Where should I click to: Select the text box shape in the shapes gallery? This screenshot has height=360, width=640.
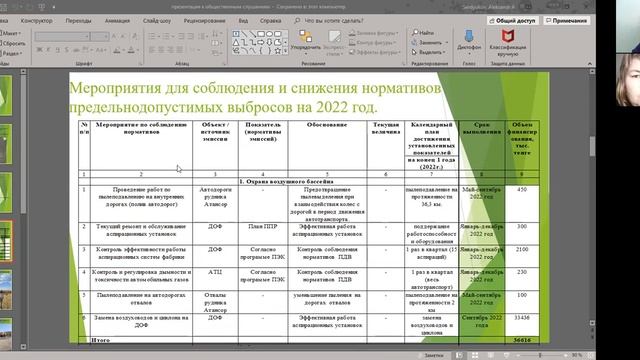click(236, 34)
